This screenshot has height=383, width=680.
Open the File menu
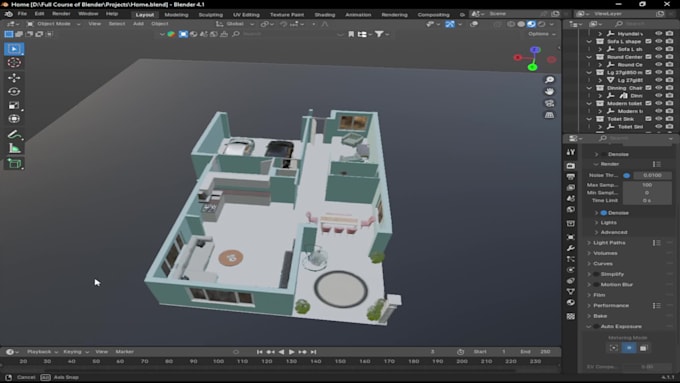click(x=22, y=14)
